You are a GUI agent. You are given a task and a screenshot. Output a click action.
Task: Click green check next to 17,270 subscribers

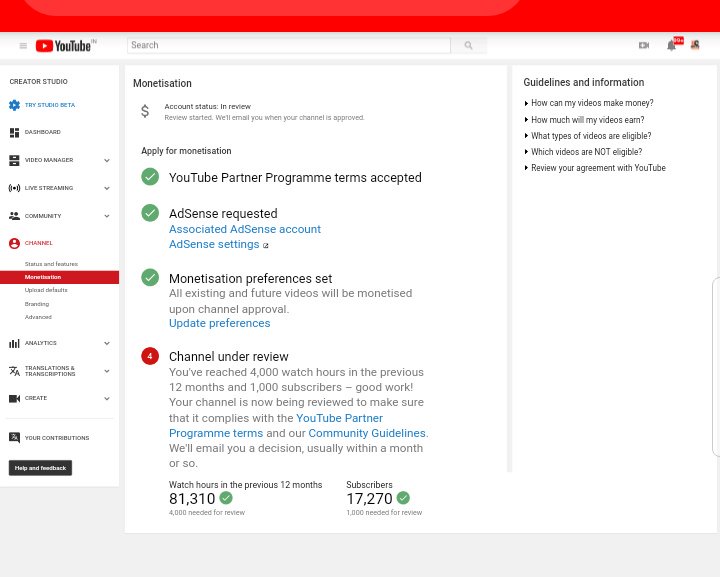click(x=403, y=498)
